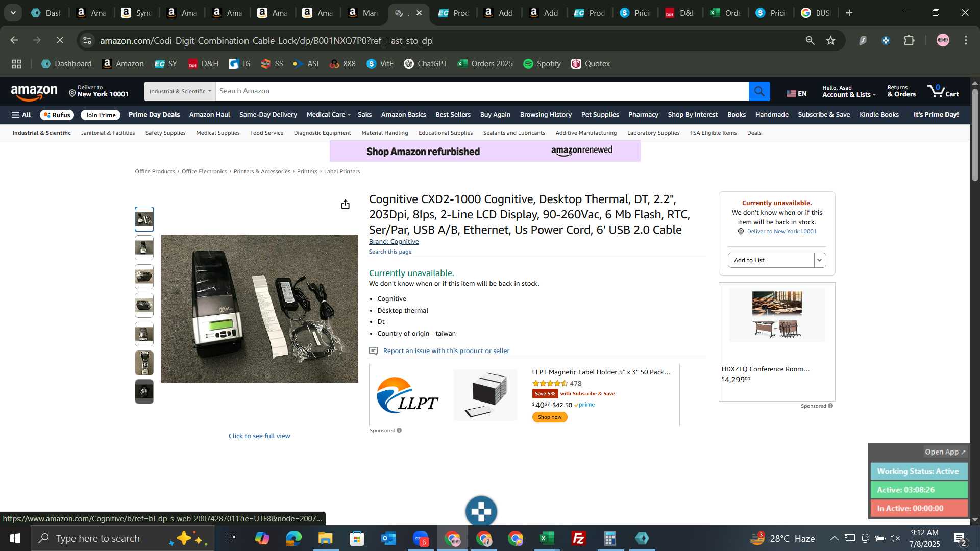Switch to the D&H browser tab

click(680, 13)
